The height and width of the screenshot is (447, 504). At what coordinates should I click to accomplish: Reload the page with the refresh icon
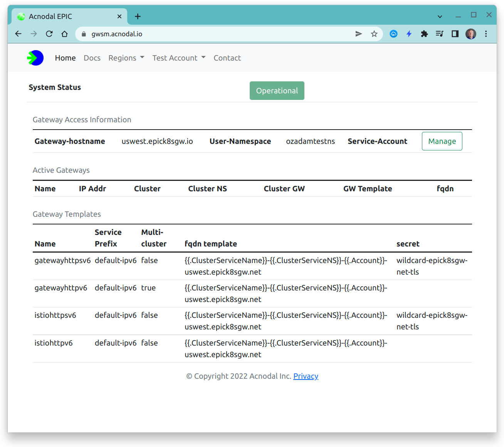49,34
